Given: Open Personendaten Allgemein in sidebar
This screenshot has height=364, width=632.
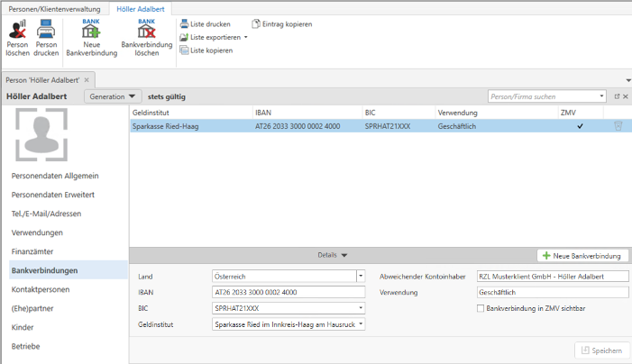Looking at the screenshot, I should (55, 175).
